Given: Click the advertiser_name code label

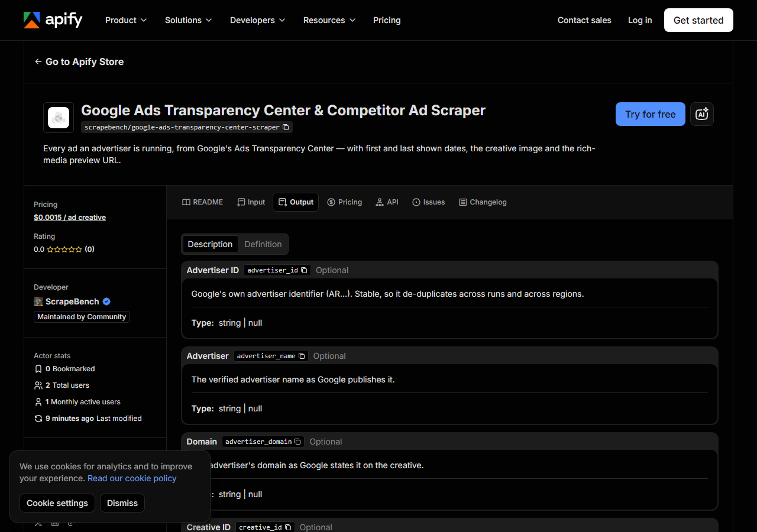Looking at the screenshot, I should (x=266, y=356).
